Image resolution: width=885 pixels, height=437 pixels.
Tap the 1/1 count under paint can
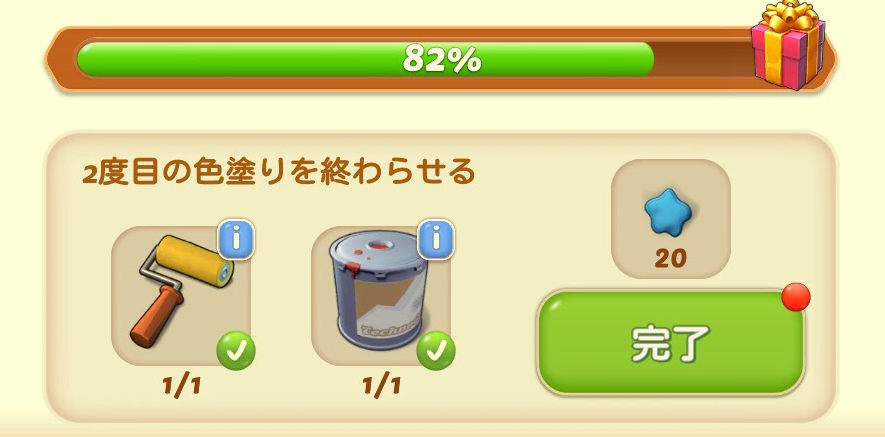click(x=381, y=386)
